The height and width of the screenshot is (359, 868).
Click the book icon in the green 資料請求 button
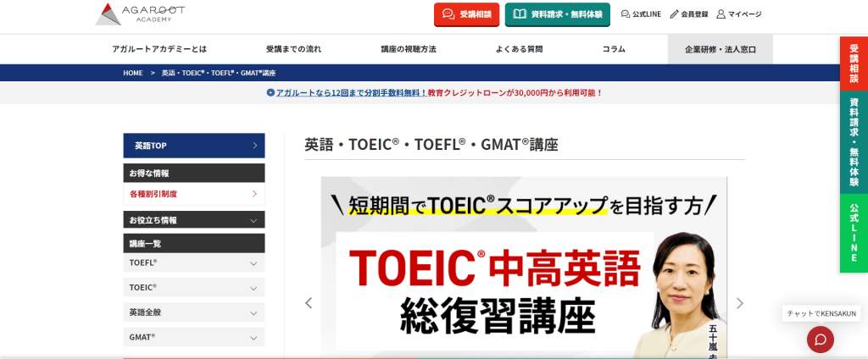(520, 14)
